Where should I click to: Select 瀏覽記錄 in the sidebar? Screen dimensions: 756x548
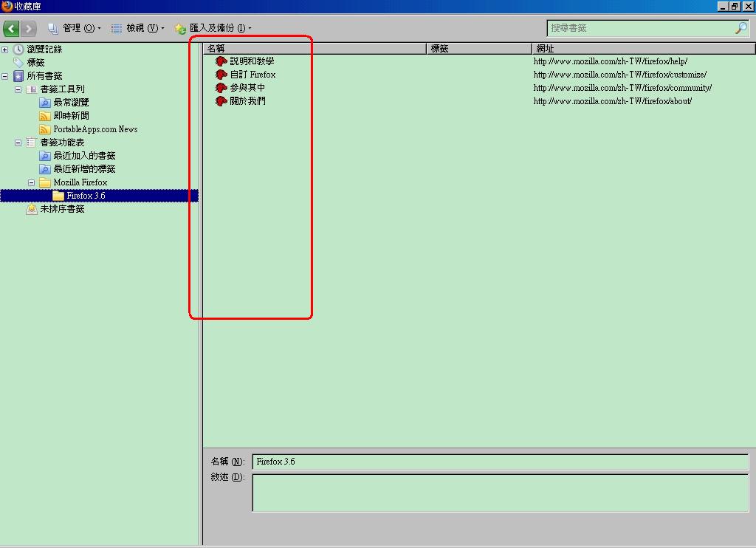pos(44,49)
